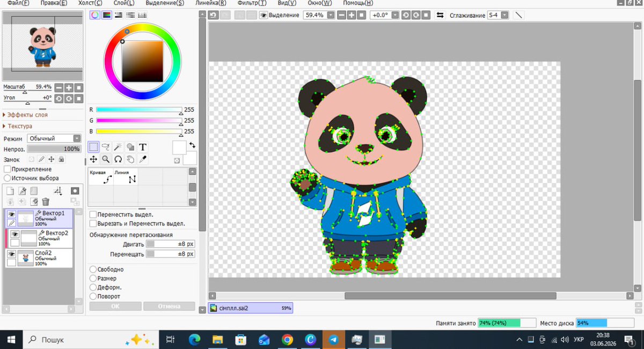
Task: Select the Eyedropper color picker tool
Action: pyautogui.click(x=143, y=159)
